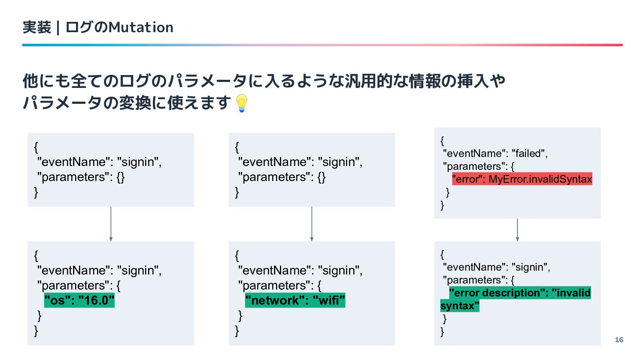644x362 pixels.
Task: Click "eventName": "signin" in the "error description" box
Action: (x=496, y=267)
